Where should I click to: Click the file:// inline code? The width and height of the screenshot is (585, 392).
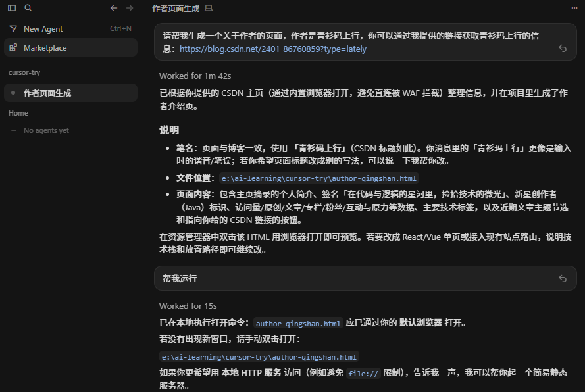click(x=363, y=374)
